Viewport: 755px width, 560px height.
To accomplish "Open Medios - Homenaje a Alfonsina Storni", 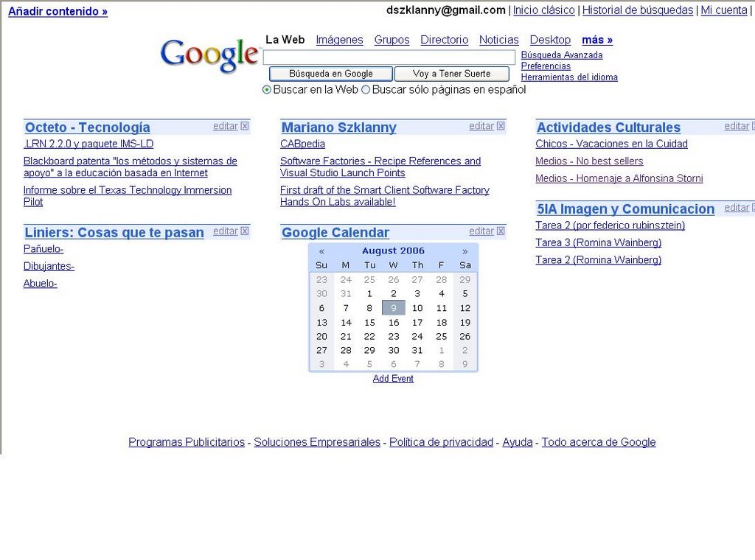I will click(619, 178).
